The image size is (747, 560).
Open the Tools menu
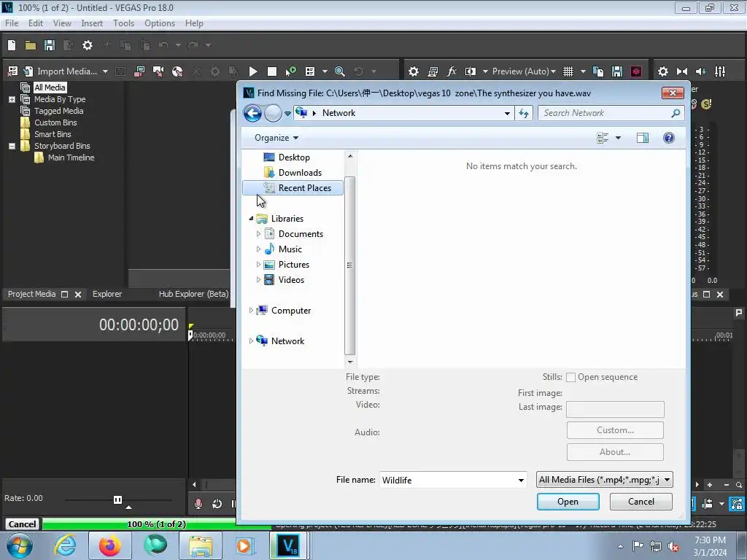[x=123, y=23]
